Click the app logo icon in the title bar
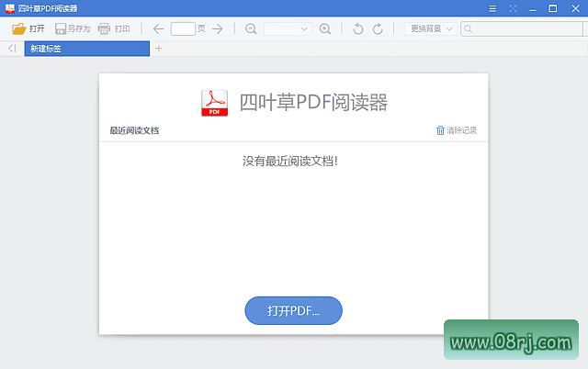The image size is (588, 369). point(10,8)
